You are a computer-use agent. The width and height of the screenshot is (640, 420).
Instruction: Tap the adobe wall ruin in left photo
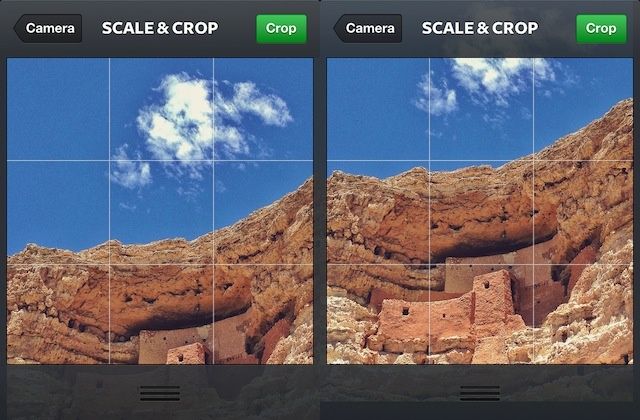[173, 343]
